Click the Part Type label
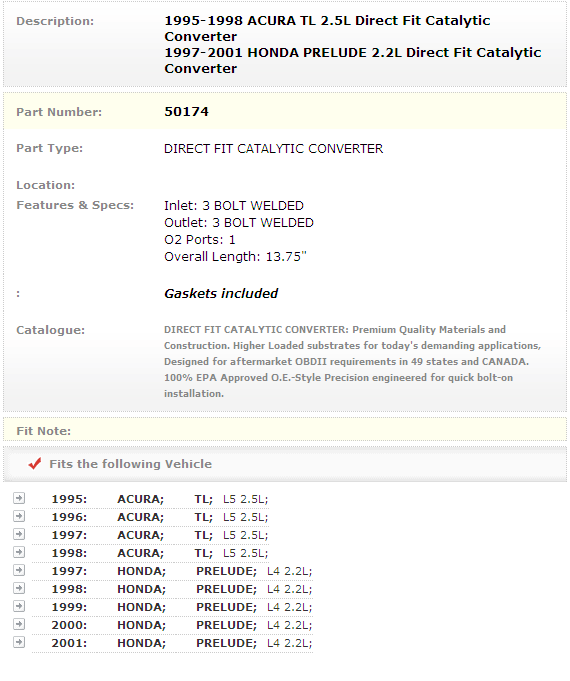 coord(50,148)
